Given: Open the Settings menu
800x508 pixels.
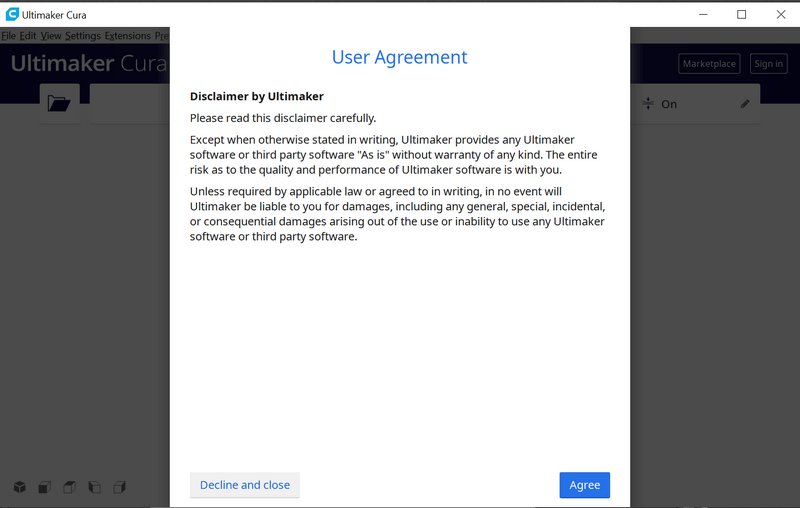Looking at the screenshot, I should [83, 36].
